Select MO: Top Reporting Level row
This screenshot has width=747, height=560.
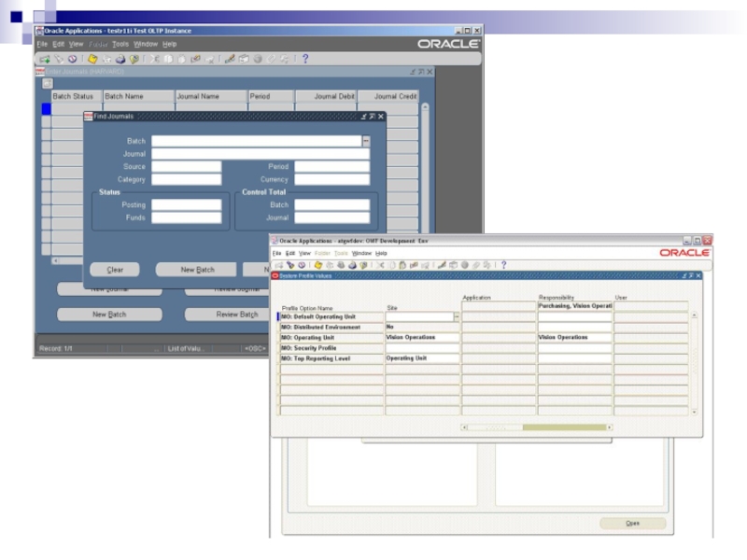pos(331,358)
